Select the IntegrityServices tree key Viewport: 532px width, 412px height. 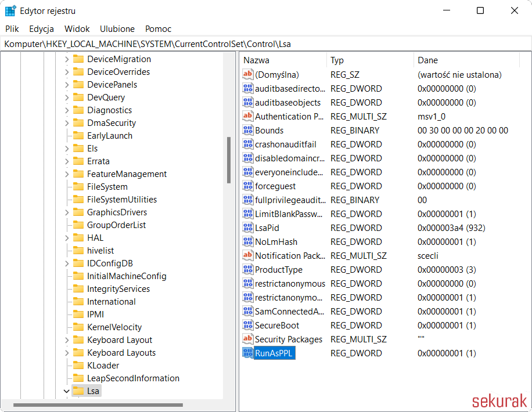[118, 289]
